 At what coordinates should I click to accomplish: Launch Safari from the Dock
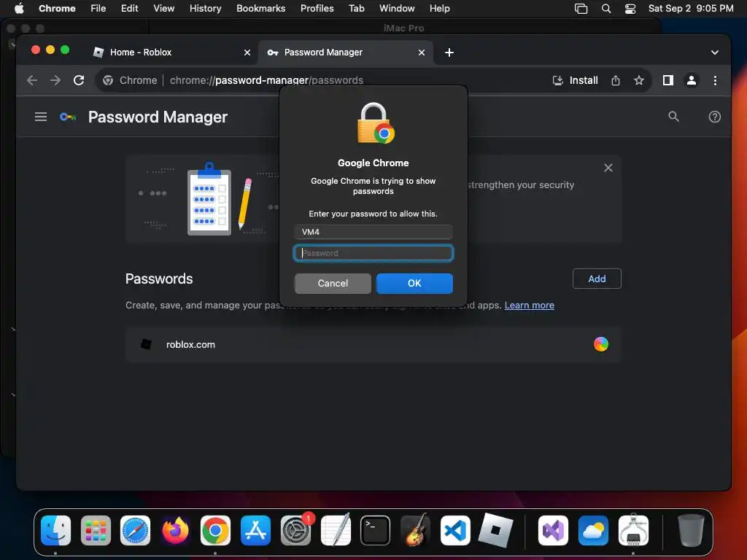click(x=135, y=531)
